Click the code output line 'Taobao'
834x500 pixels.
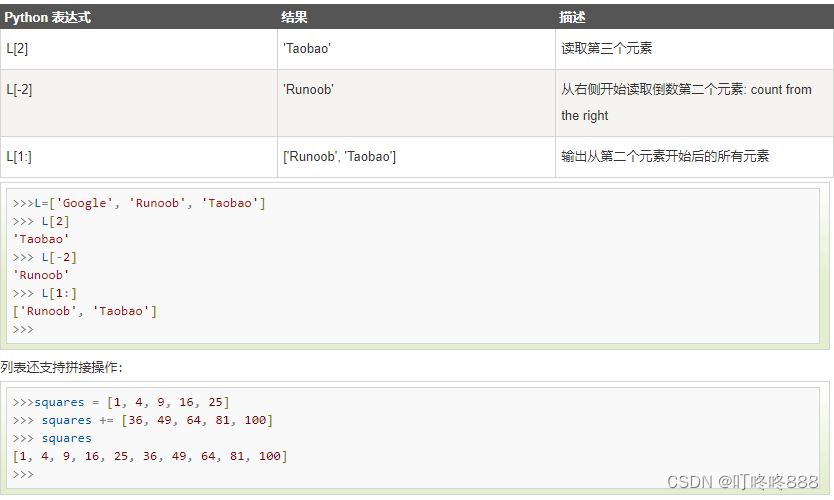pyautogui.click(x=41, y=239)
